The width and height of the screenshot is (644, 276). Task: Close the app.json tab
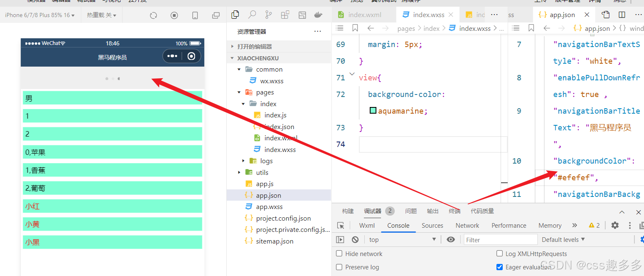tap(587, 15)
